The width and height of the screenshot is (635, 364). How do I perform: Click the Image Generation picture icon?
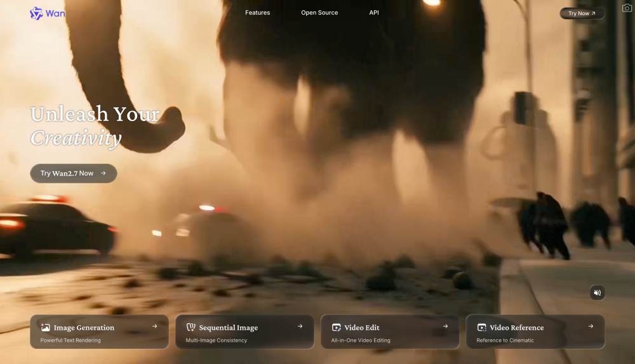coord(45,328)
